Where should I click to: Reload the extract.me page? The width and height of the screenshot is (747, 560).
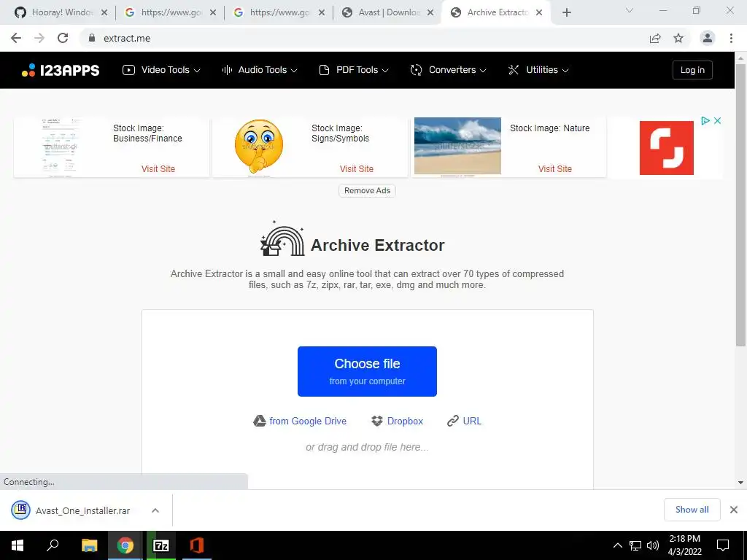pyautogui.click(x=63, y=38)
